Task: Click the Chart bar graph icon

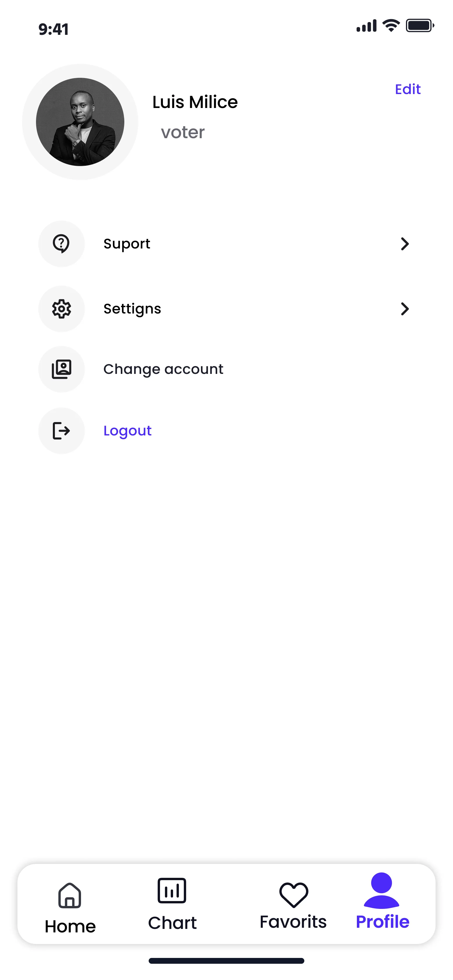Action: click(172, 891)
